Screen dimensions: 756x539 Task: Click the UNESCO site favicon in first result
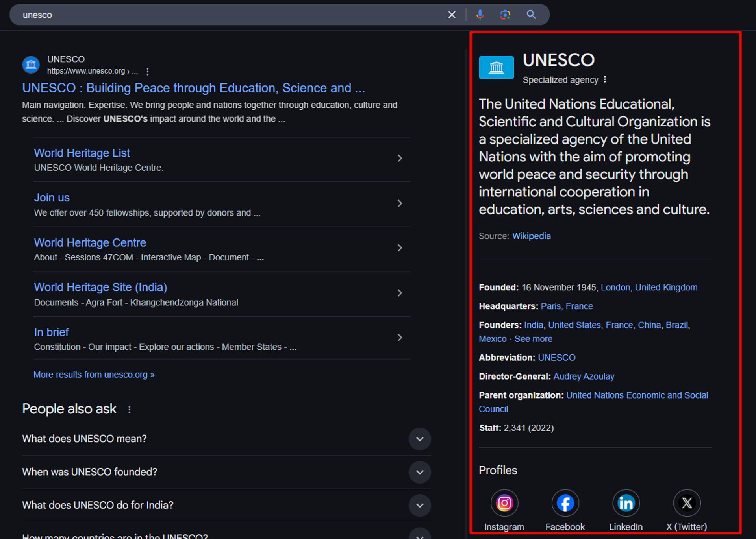(x=31, y=65)
